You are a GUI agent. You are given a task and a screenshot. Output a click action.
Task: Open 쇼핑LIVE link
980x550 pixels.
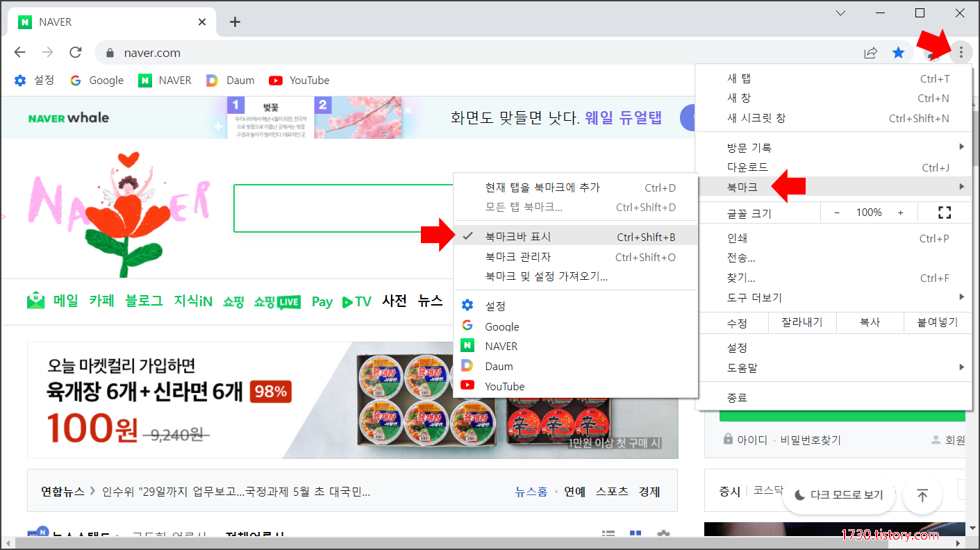click(x=277, y=302)
